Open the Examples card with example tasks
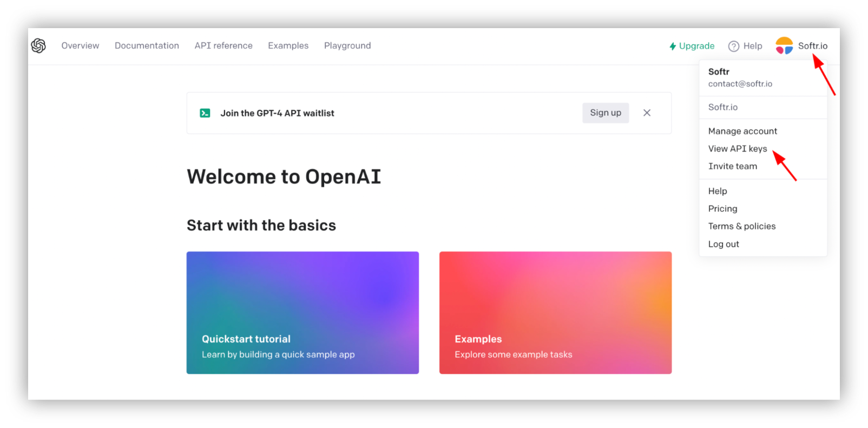Viewport: 868px width, 428px height. coord(555,313)
